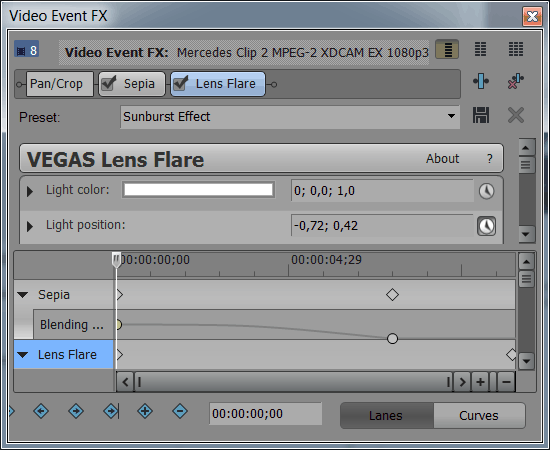Open help for VEGAS Lens Flare
Screen dimensions: 550x450
coord(490,159)
